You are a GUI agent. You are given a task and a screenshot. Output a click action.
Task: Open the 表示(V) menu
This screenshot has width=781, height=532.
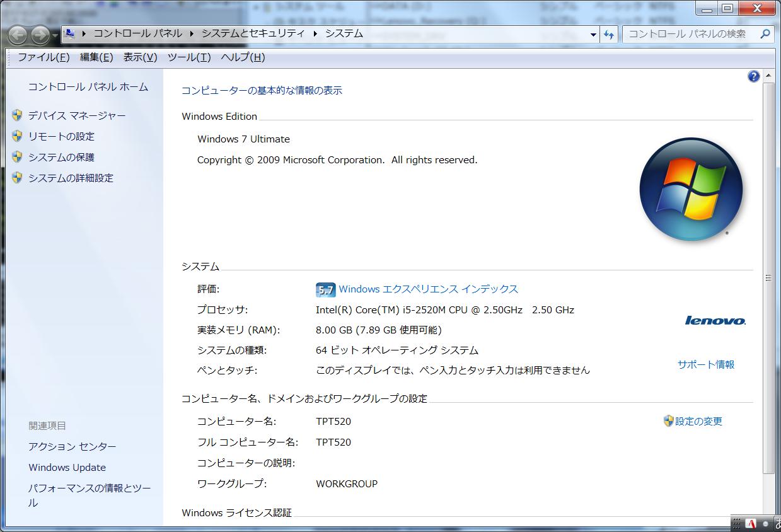[140, 57]
